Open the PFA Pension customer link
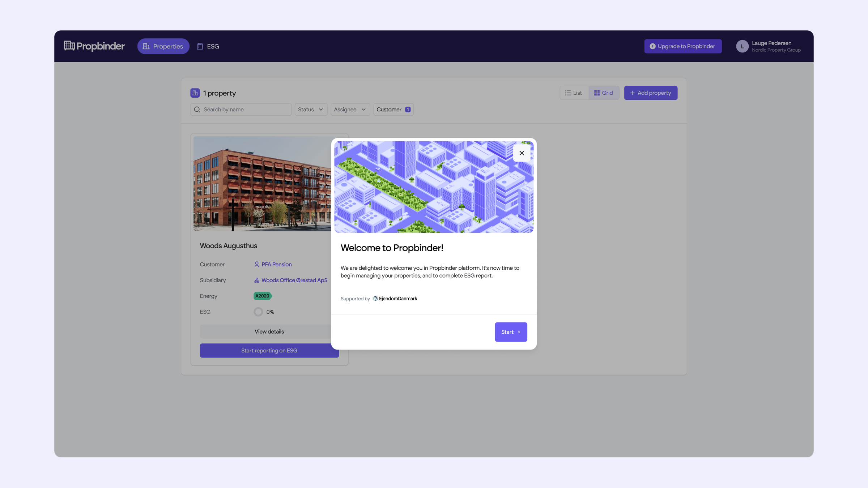The image size is (868, 488). point(273,265)
